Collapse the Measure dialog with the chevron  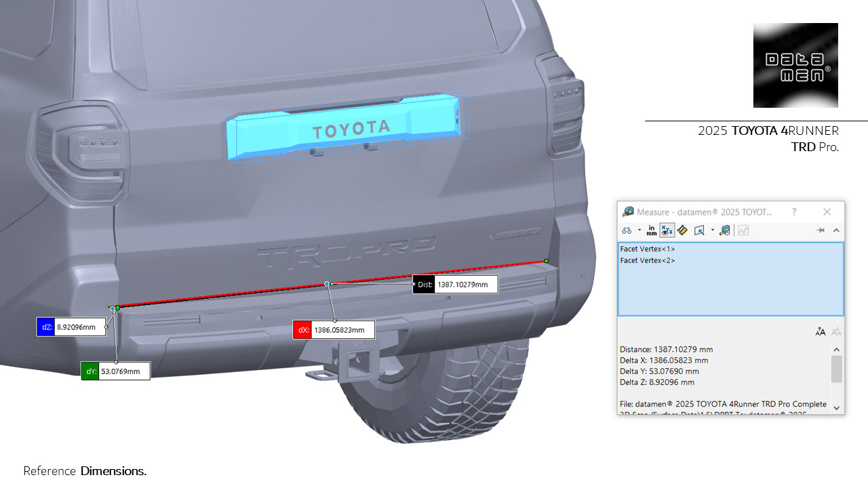tap(836, 230)
